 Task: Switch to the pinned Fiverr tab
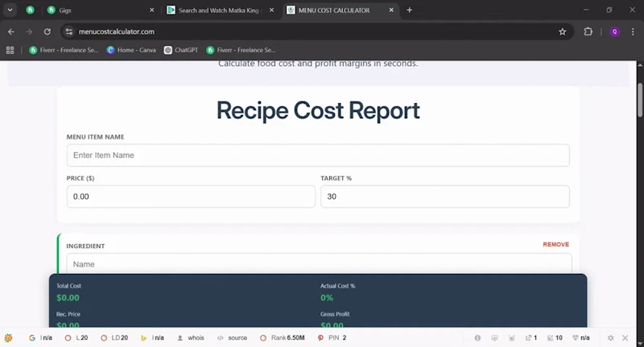coord(30,10)
